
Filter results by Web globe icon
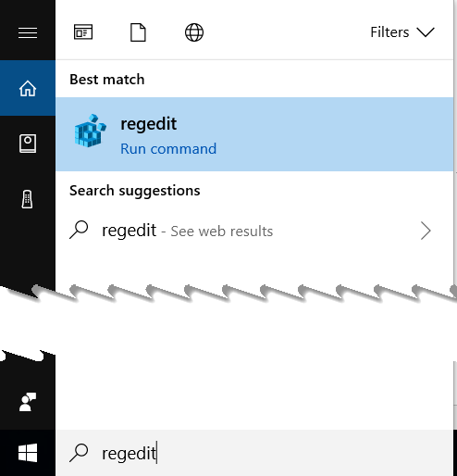click(194, 32)
